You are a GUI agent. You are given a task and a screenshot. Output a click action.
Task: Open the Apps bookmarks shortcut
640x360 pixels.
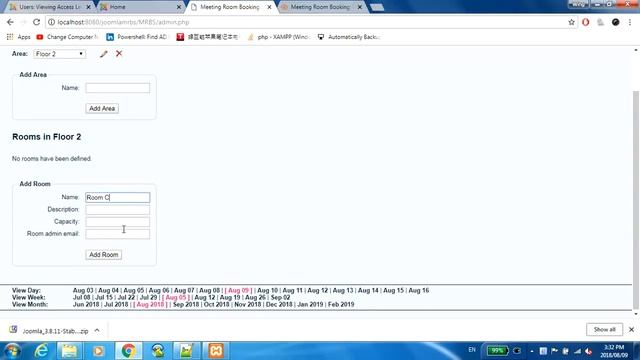(x=18, y=37)
